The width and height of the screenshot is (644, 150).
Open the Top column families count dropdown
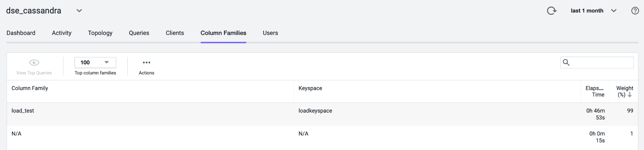click(x=95, y=62)
